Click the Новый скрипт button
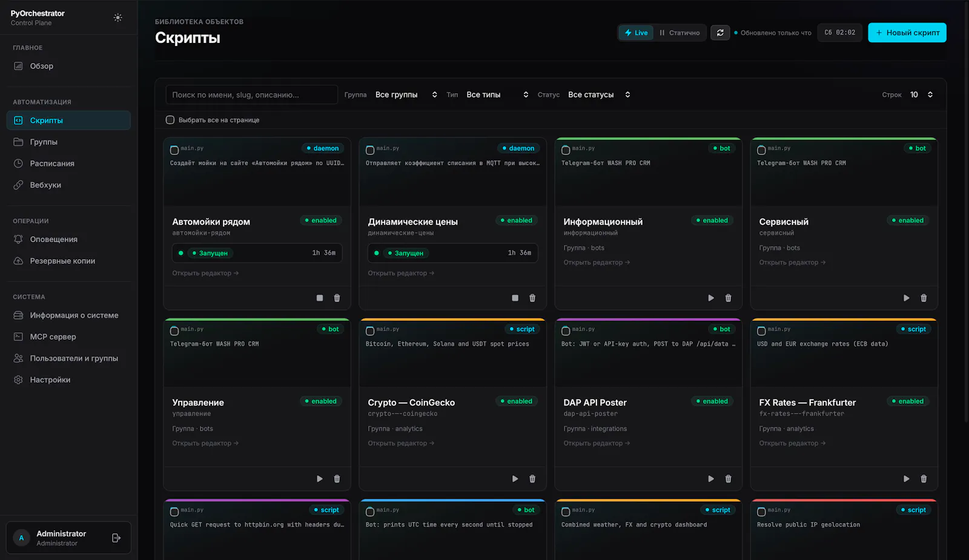 pyautogui.click(x=907, y=33)
